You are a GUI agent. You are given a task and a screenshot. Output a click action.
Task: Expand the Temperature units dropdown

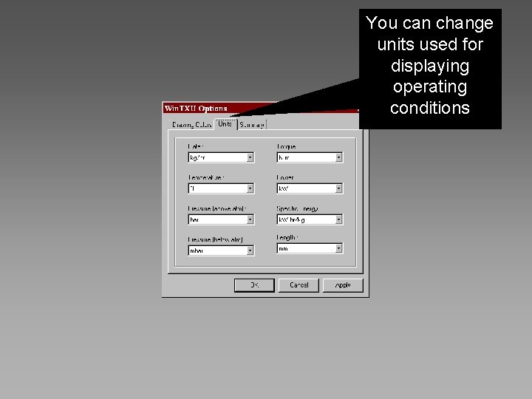tap(221, 188)
